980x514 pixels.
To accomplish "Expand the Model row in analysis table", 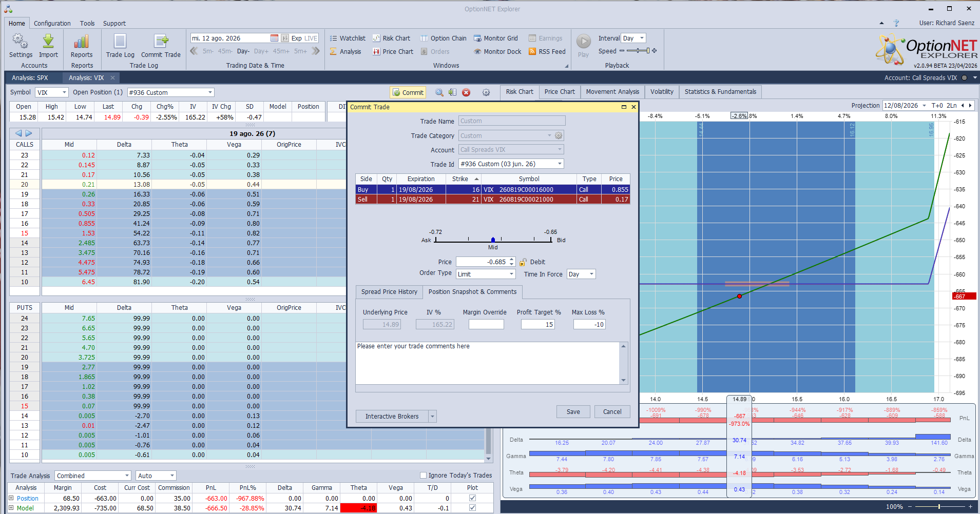I will point(11,507).
